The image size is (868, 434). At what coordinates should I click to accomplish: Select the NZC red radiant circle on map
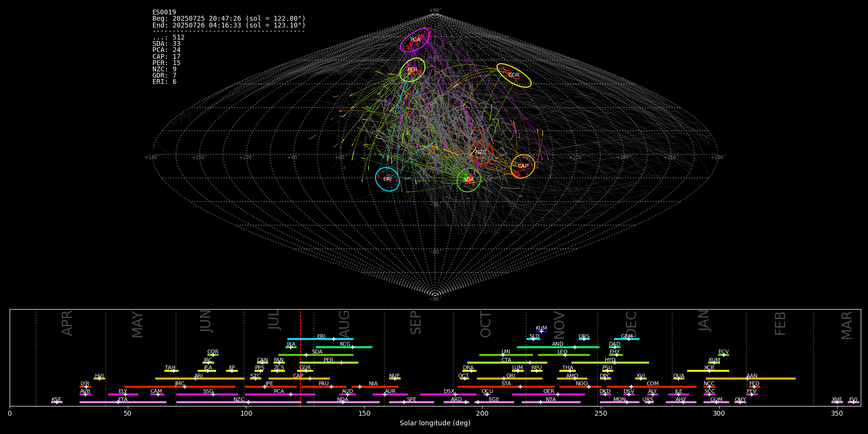click(481, 152)
